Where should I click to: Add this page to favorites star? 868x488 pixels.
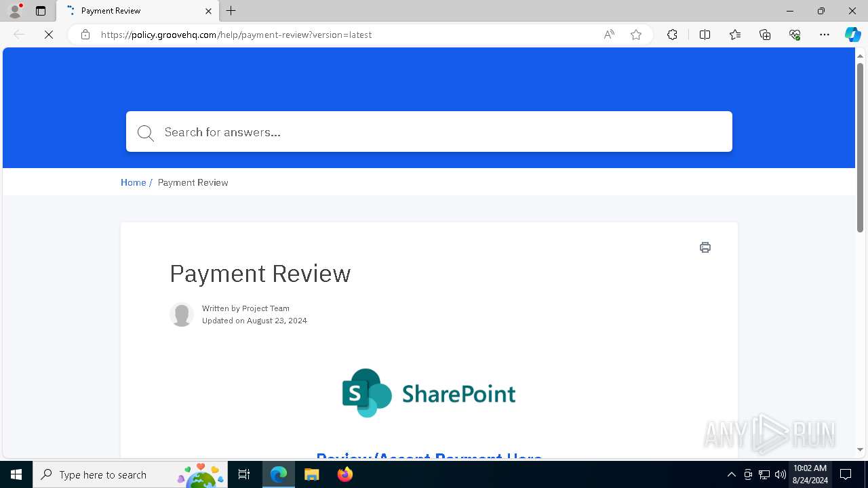[x=636, y=35]
